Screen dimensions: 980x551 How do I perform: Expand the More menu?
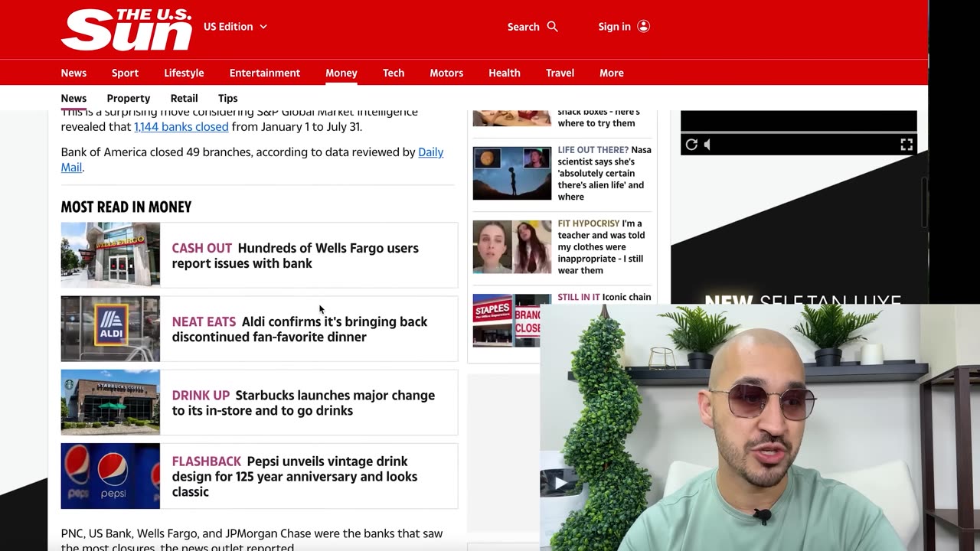611,73
